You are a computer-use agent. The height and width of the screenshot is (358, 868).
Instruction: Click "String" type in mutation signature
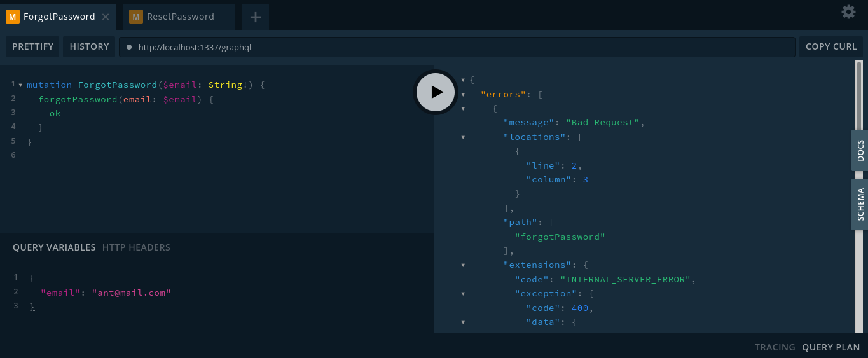click(x=225, y=85)
